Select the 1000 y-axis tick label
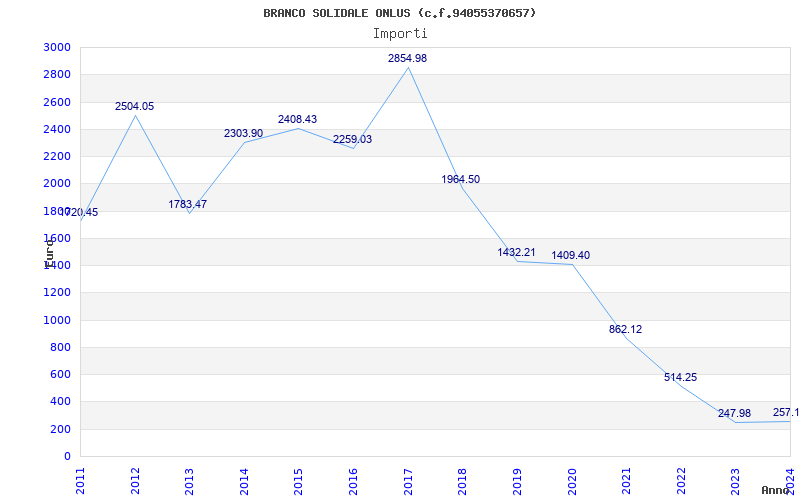The height and width of the screenshot is (500, 800). click(57, 320)
